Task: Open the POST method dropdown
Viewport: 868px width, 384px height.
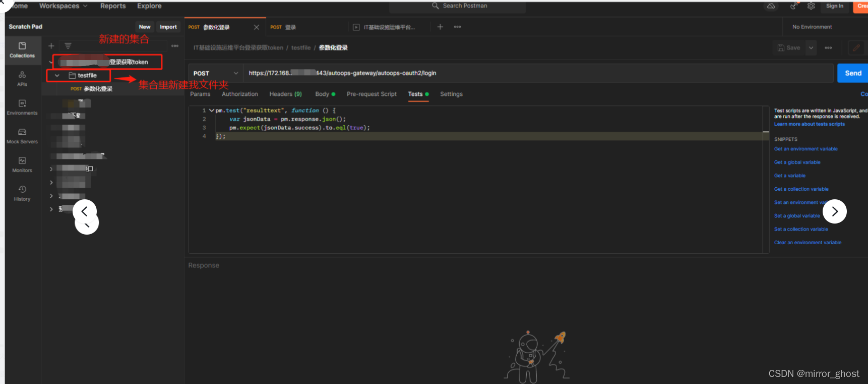Action: [216, 73]
